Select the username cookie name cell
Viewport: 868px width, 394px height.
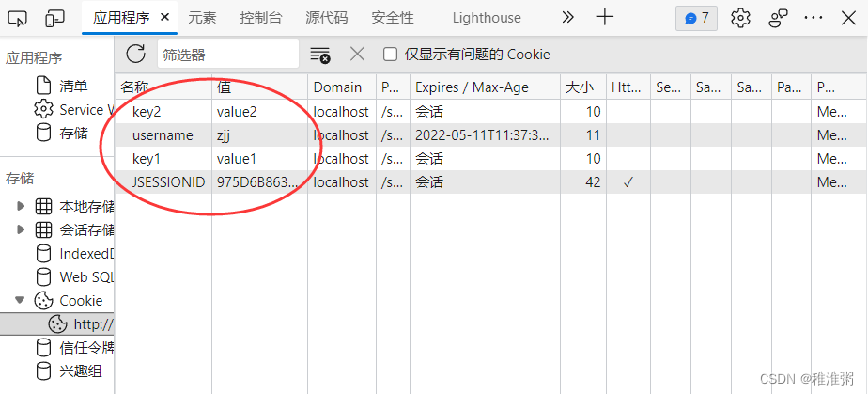click(163, 135)
